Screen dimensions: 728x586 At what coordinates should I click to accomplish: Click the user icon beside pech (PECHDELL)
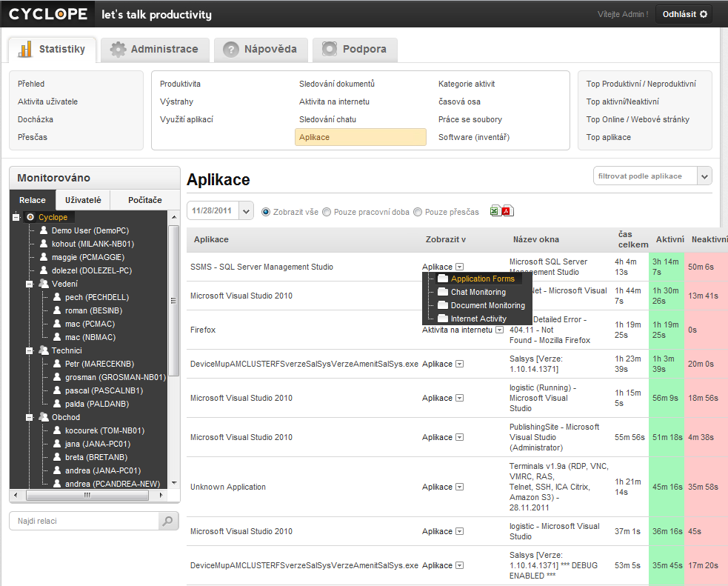[x=57, y=297]
